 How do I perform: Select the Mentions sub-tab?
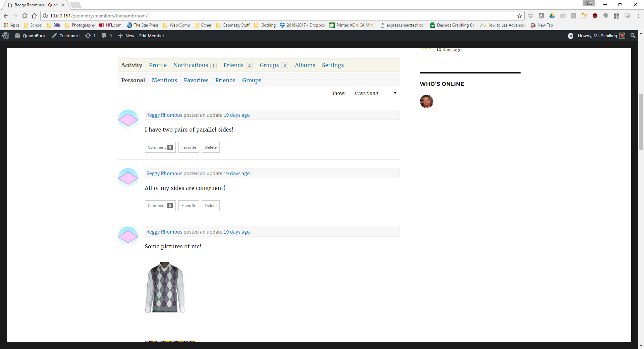(x=164, y=80)
